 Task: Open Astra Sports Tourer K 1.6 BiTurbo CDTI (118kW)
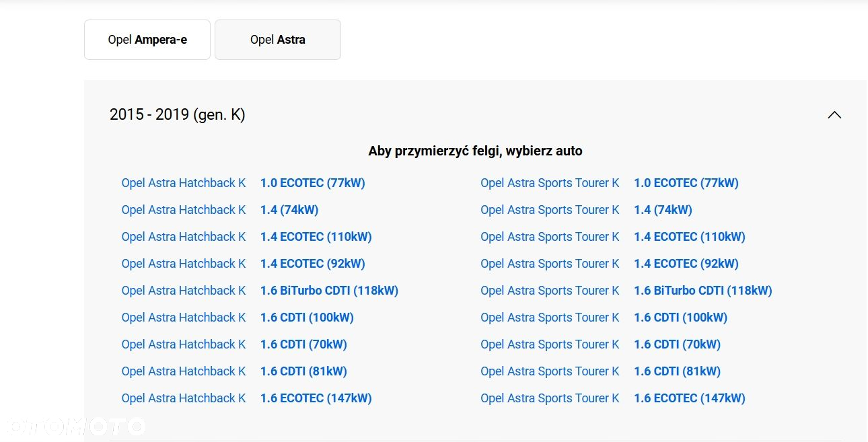626,291
